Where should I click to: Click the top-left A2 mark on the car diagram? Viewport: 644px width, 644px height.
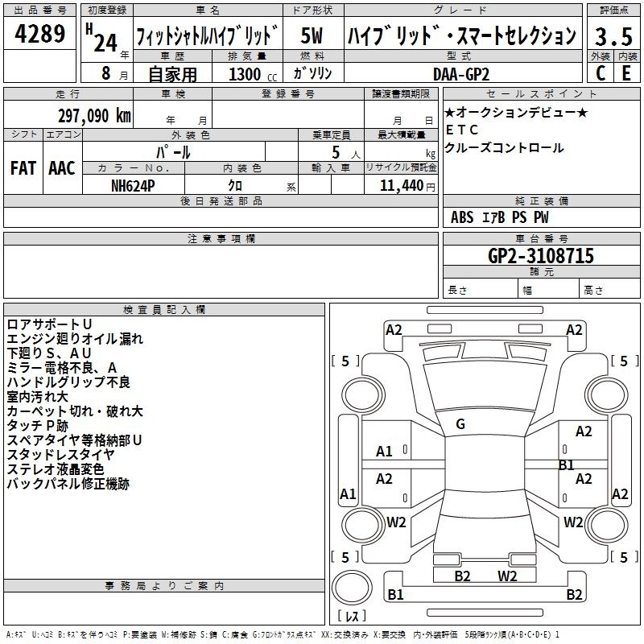(x=394, y=329)
